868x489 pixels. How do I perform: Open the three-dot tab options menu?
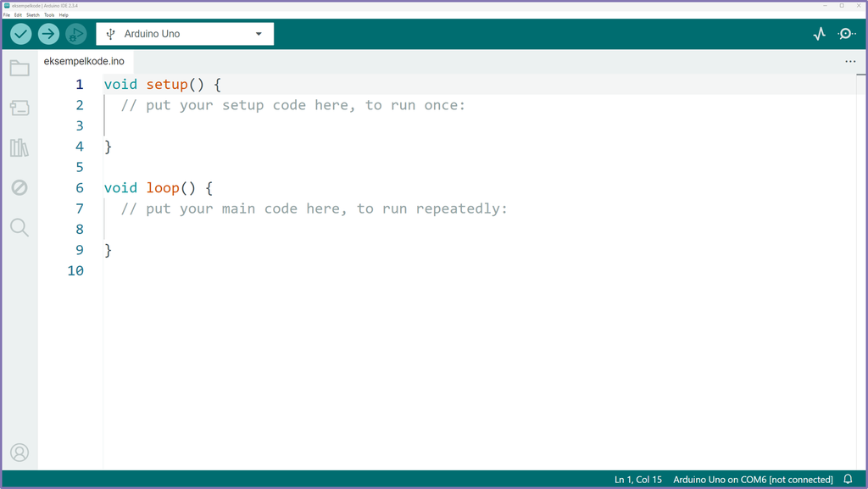point(850,61)
